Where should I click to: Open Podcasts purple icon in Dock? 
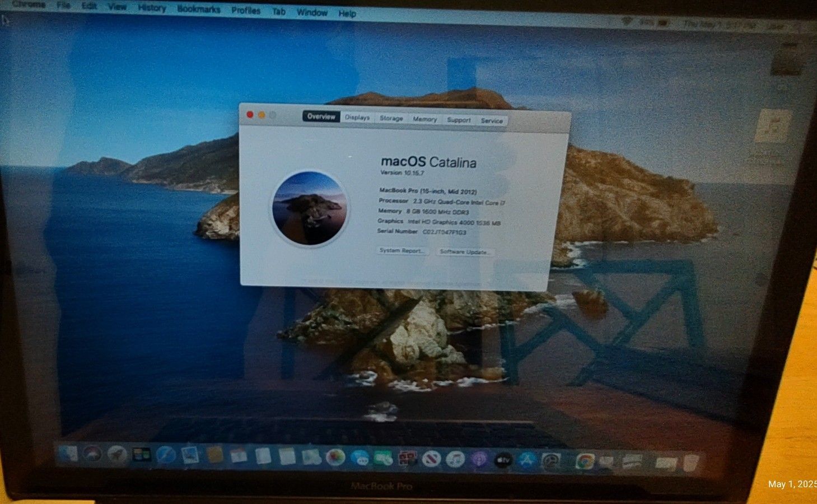pyautogui.click(x=479, y=460)
